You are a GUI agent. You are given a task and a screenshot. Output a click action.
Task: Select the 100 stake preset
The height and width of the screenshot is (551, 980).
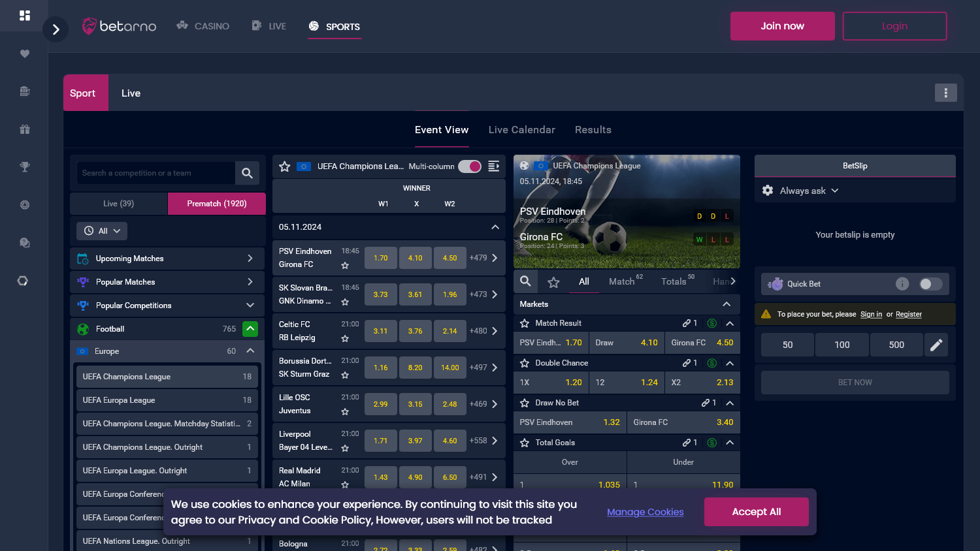pyautogui.click(x=842, y=345)
